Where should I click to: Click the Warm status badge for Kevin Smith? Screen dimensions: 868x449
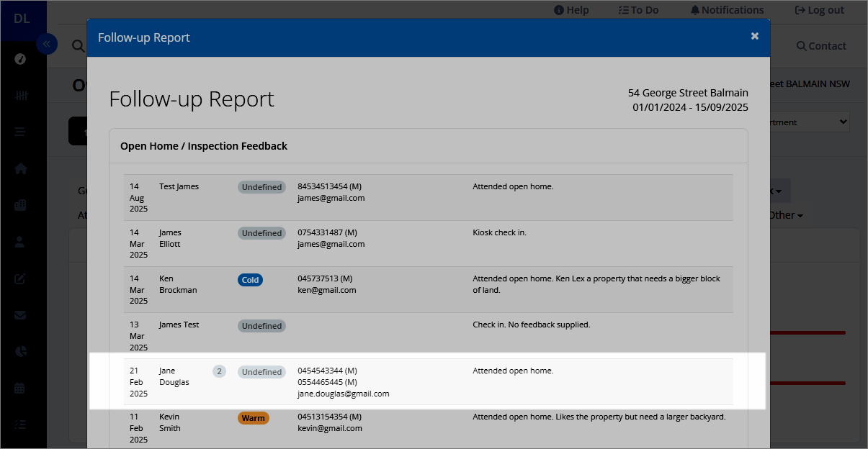coord(254,418)
